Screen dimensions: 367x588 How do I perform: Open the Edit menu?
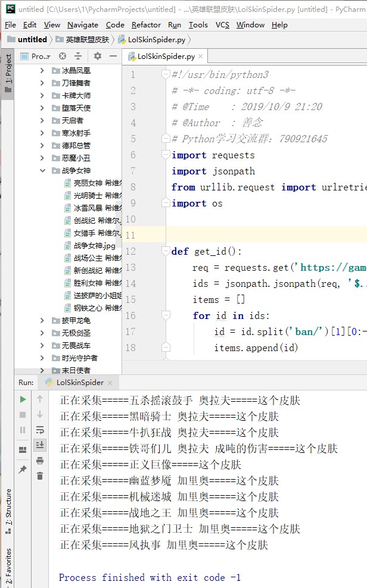[30, 25]
